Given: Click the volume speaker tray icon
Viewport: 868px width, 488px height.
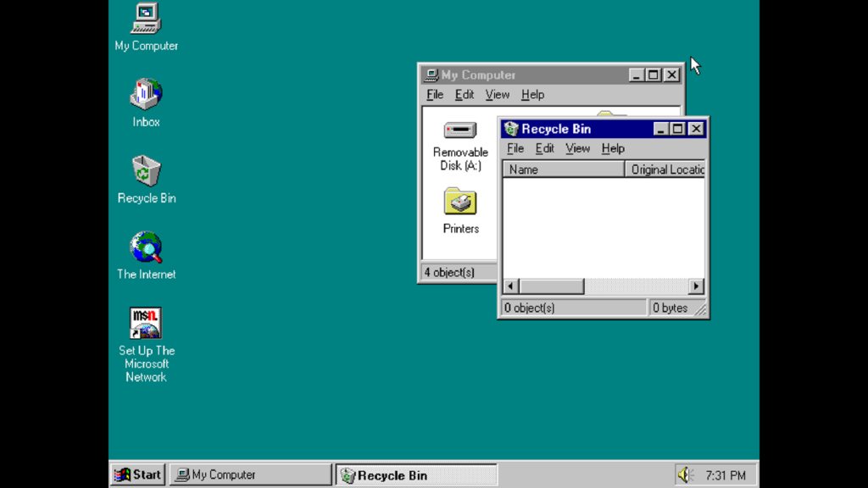Looking at the screenshot, I should 685,474.
